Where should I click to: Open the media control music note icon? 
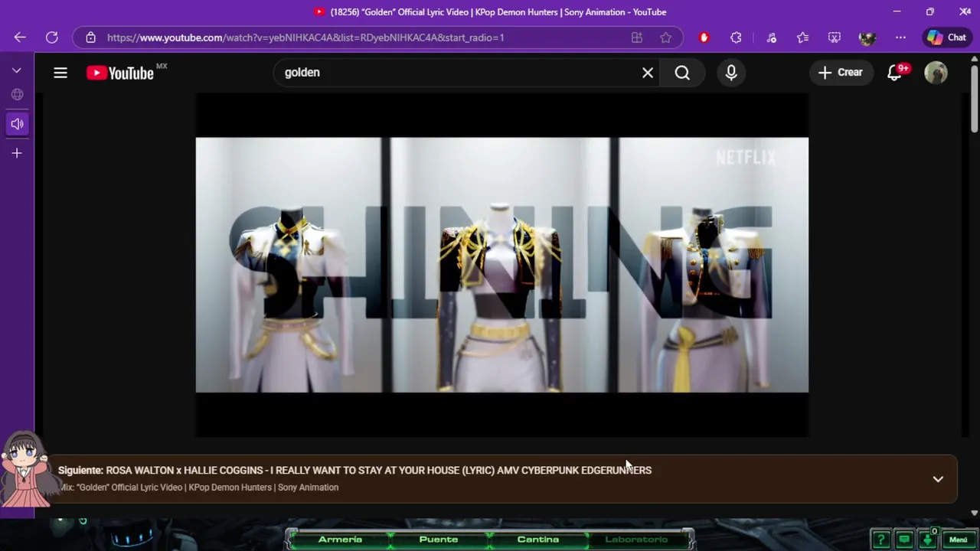[772, 37]
